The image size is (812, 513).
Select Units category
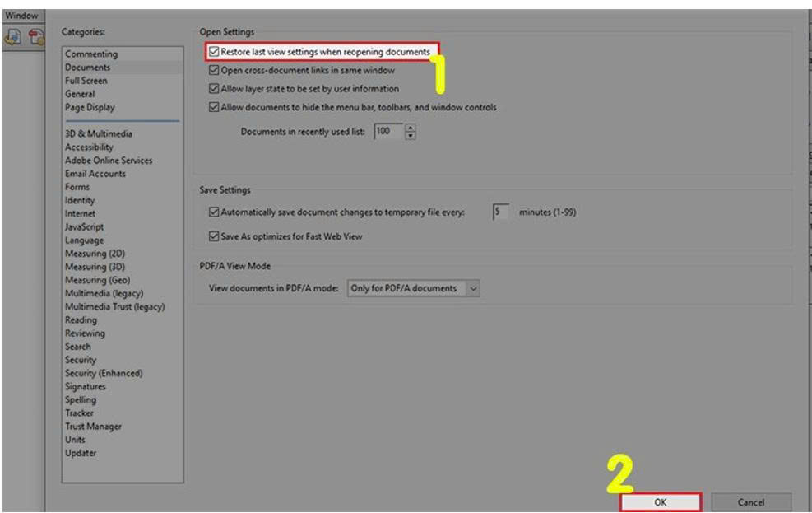tap(75, 440)
